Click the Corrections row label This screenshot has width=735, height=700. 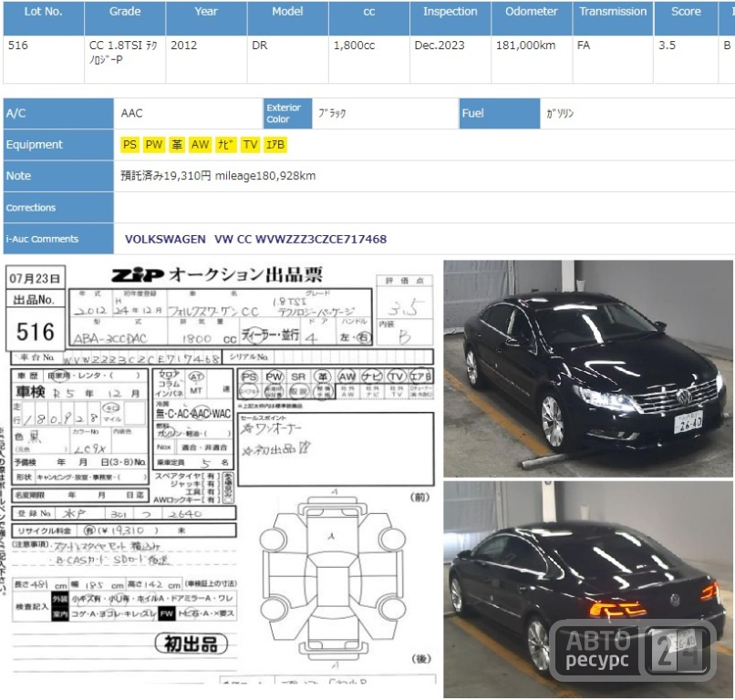coord(58,208)
